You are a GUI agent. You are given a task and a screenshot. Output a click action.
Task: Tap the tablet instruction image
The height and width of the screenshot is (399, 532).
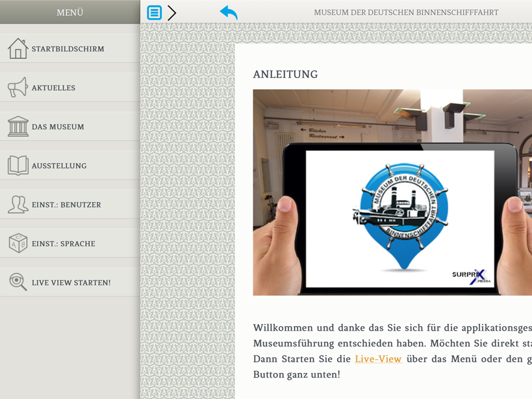tap(392, 192)
